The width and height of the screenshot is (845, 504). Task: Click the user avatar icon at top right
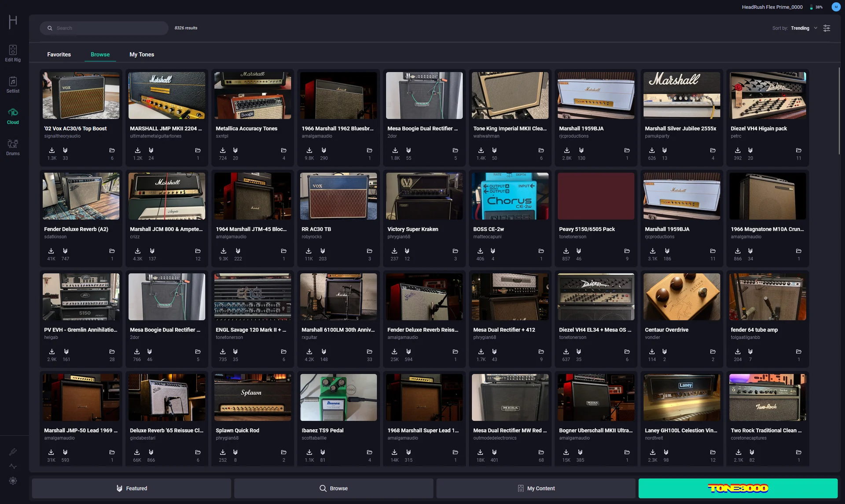(x=836, y=7)
